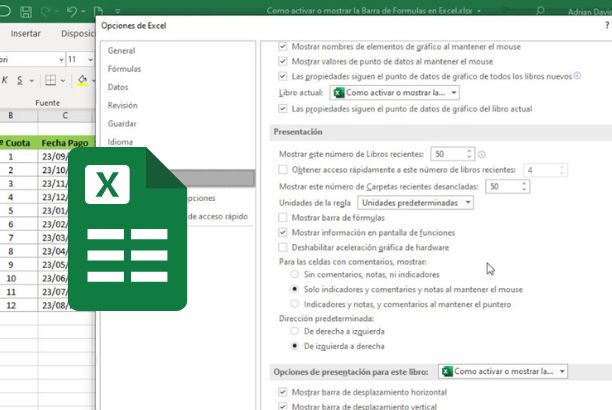The width and height of the screenshot is (612, 410).
Task: Enable Obtener acceso rápidamente checkbox
Action: tap(283, 169)
